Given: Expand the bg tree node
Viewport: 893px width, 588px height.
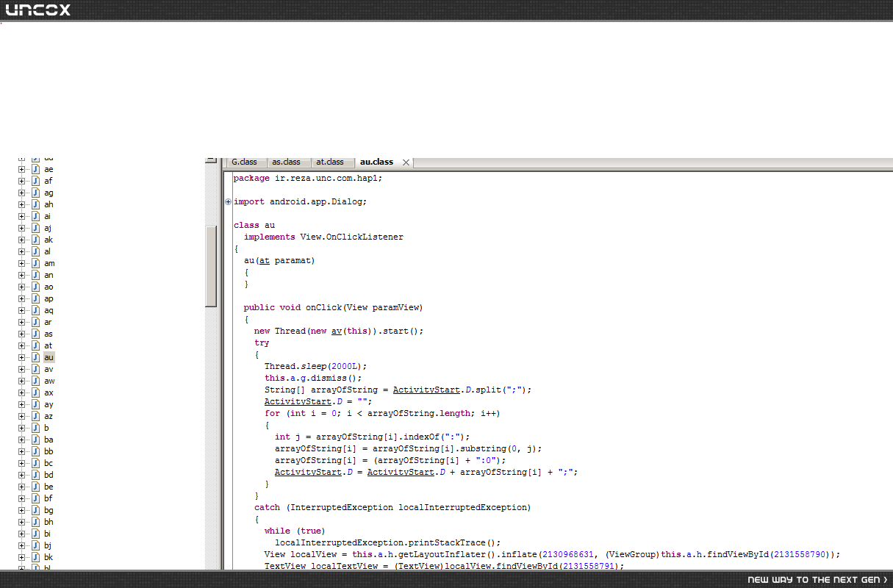Looking at the screenshot, I should (21, 510).
